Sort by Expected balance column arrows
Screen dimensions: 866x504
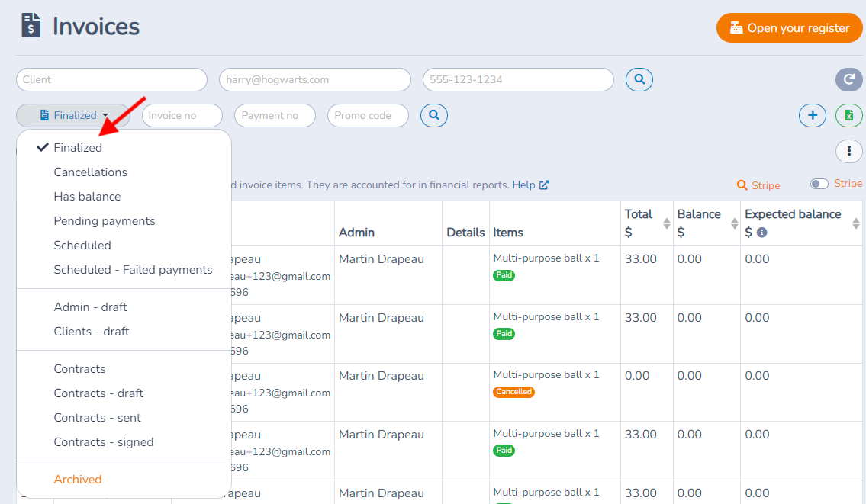tap(856, 223)
